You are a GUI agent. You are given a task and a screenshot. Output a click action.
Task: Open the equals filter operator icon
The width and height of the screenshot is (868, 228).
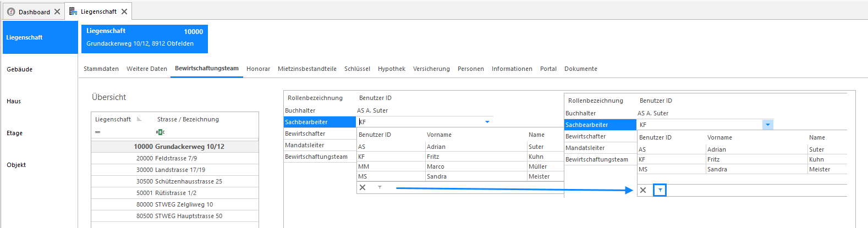[x=98, y=132]
